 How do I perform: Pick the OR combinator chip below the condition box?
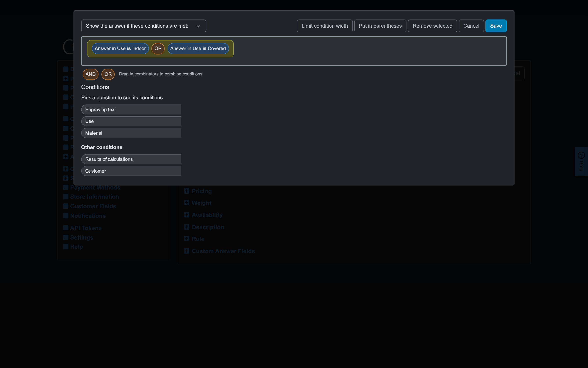click(x=108, y=74)
